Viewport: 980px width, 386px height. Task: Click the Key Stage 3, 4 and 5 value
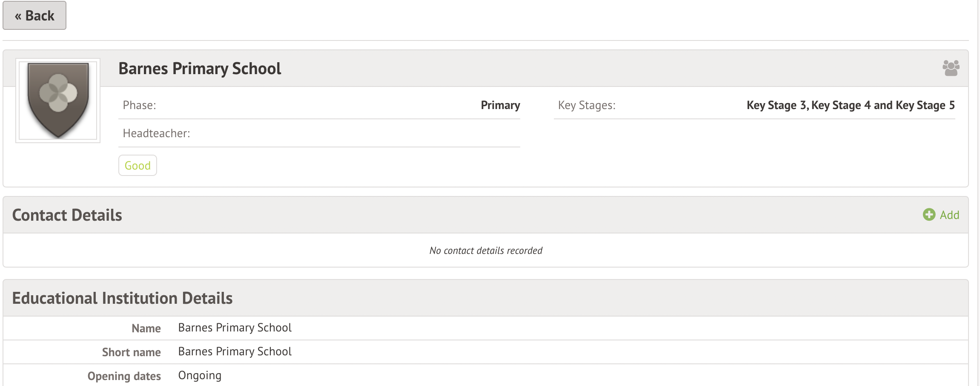click(850, 105)
